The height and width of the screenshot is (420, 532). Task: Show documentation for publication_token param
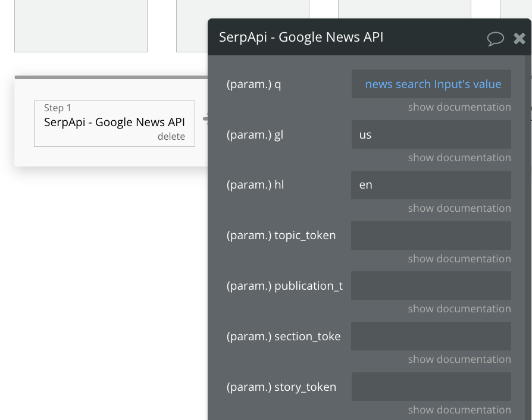pyautogui.click(x=459, y=309)
